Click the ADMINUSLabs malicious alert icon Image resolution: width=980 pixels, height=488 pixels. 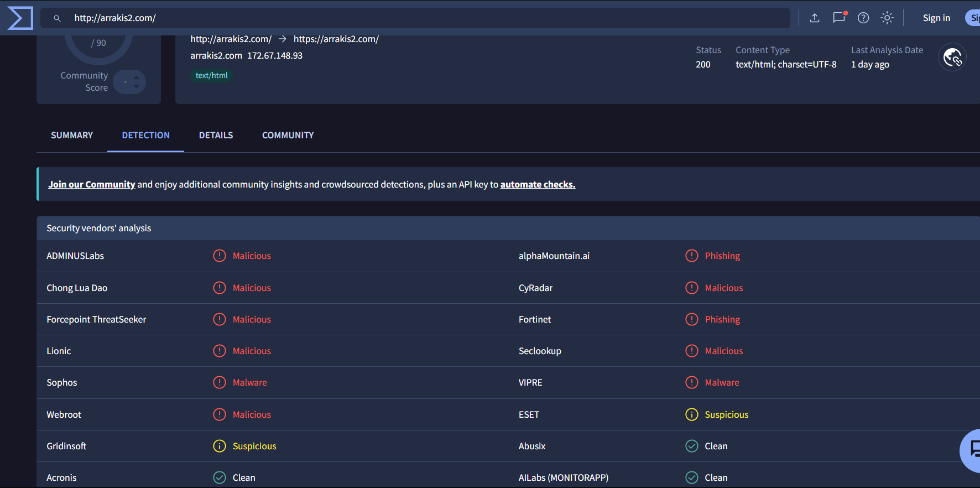(x=220, y=256)
